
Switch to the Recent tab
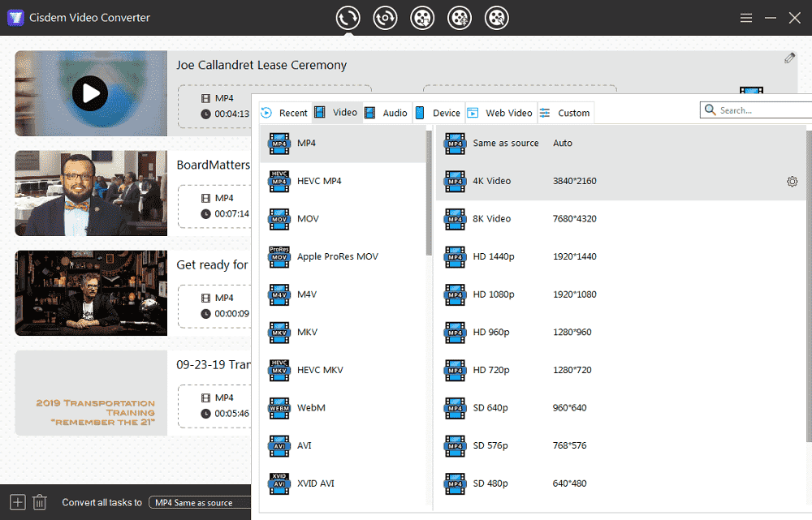(284, 113)
